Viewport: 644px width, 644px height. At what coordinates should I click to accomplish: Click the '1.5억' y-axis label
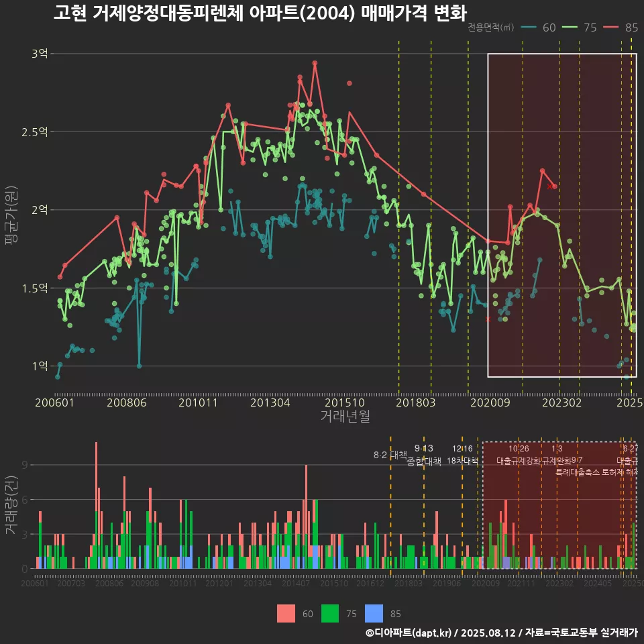pyautogui.click(x=35, y=288)
